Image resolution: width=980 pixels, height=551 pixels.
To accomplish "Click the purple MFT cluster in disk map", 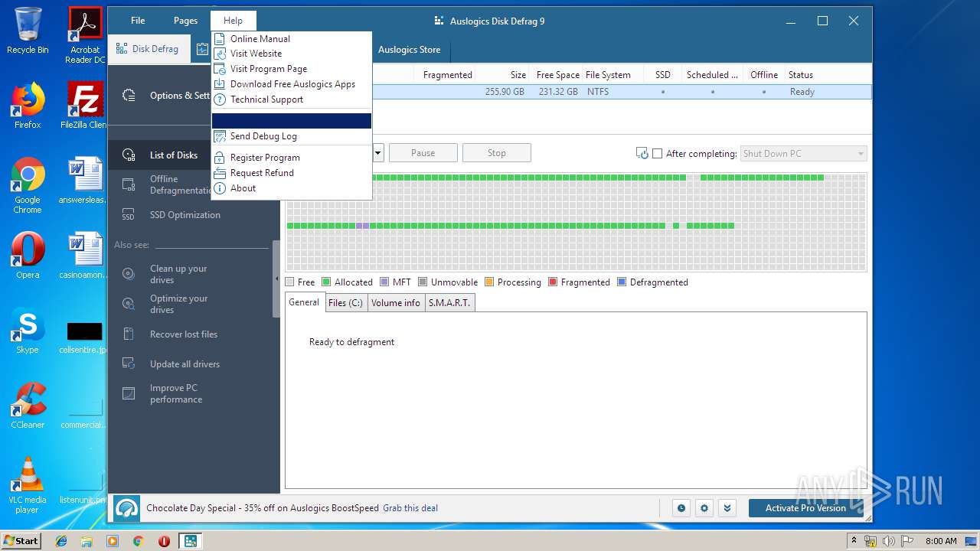I will pyautogui.click(x=363, y=226).
